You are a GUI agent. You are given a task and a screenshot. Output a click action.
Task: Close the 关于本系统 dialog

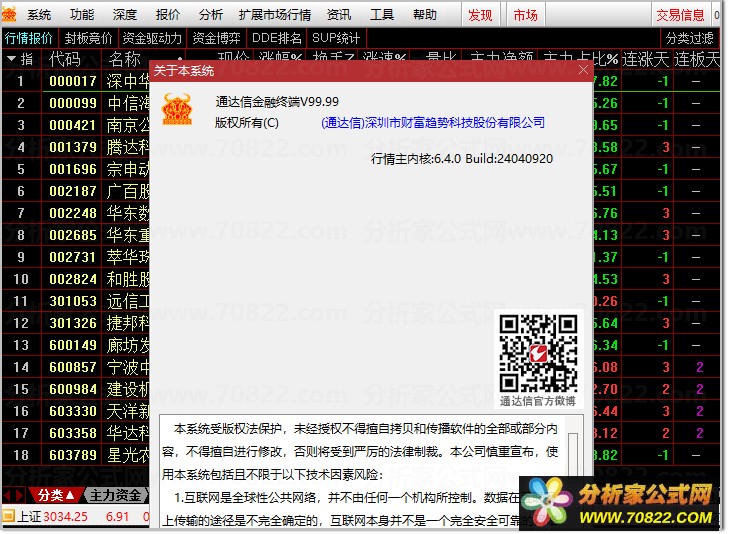583,70
